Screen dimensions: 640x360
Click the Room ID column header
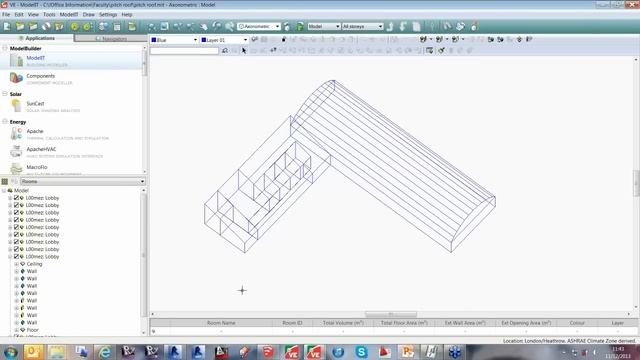point(292,323)
